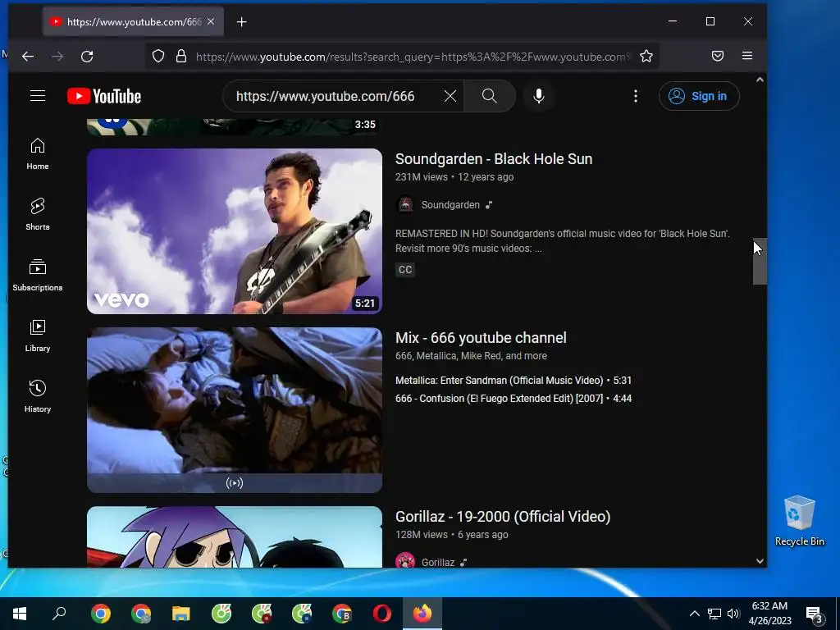
Task: Open the network tray icon
Action: pyautogui.click(x=714, y=614)
